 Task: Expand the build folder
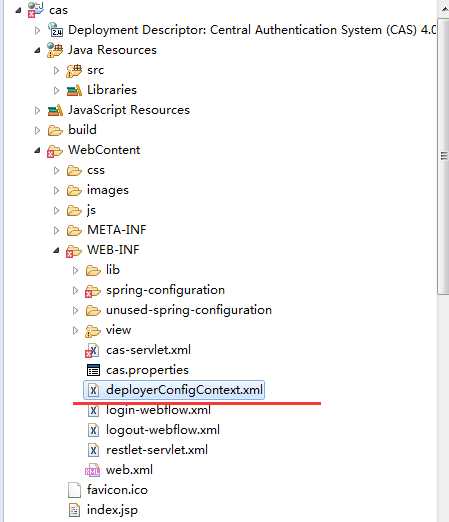pos(37,130)
